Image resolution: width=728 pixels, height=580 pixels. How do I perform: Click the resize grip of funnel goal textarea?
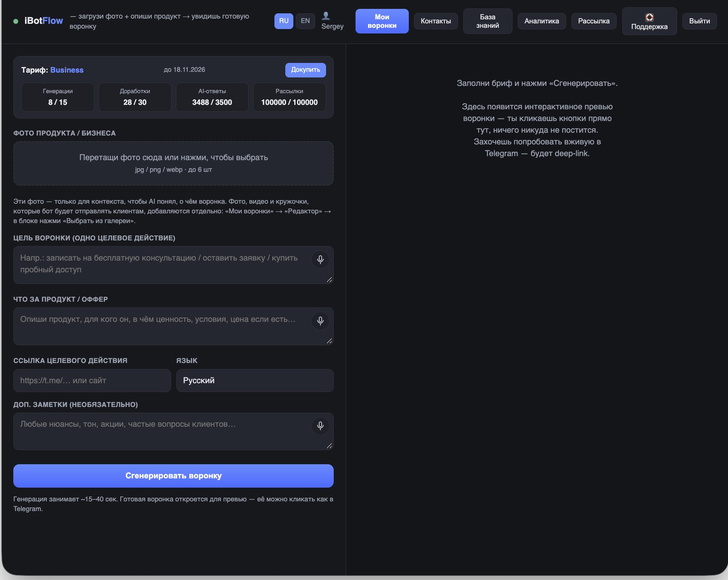[329, 280]
